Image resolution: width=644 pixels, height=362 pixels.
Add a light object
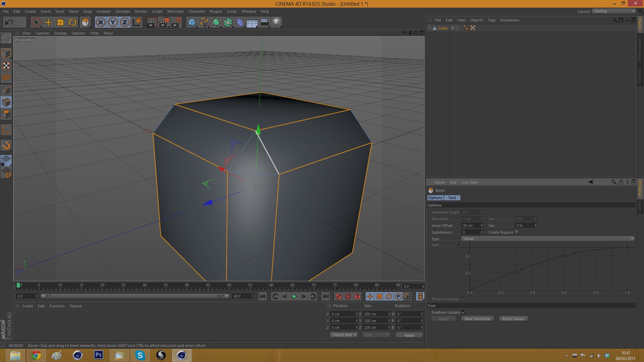[276, 22]
